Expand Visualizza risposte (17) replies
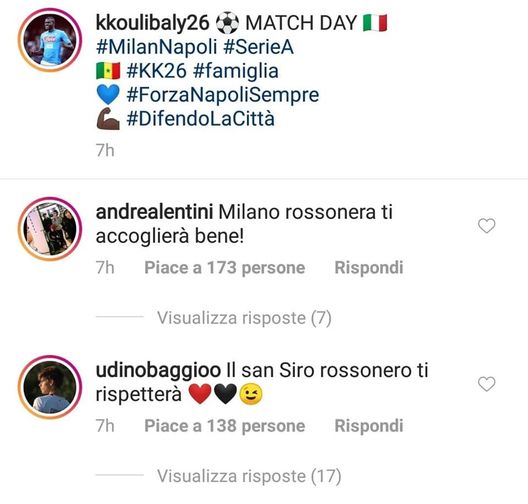Screen dimensions: 528x504 coord(249,476)
